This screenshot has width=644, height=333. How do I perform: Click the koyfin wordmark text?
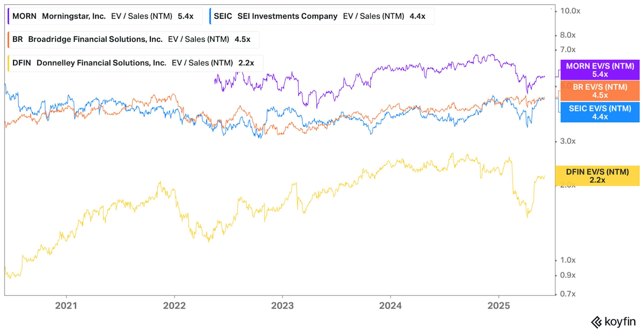(x=620, y=322)
